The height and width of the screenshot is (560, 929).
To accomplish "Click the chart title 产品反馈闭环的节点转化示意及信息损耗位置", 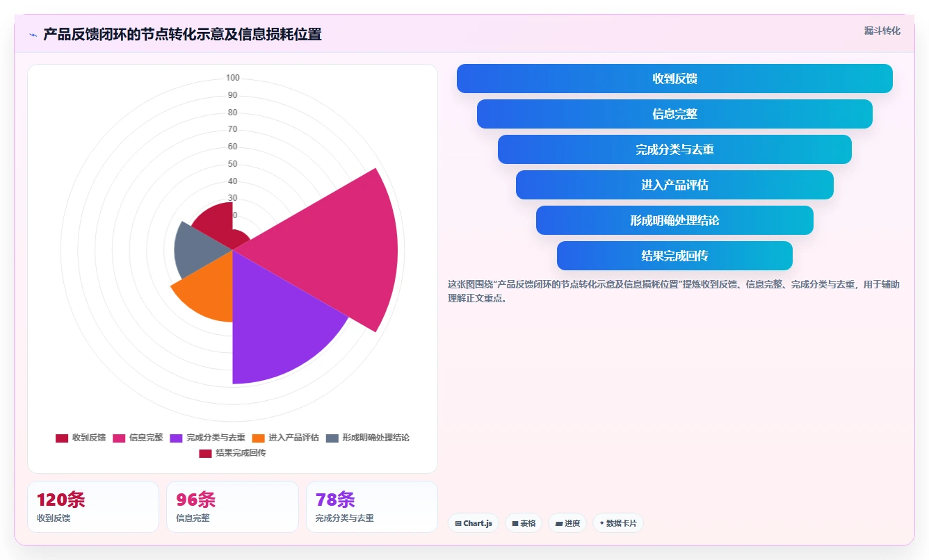I will pos(182,35).
